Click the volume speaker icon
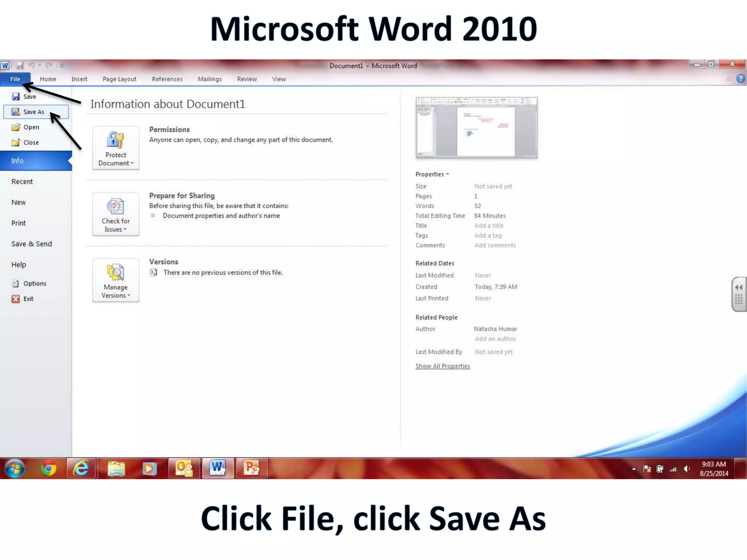 687,469
